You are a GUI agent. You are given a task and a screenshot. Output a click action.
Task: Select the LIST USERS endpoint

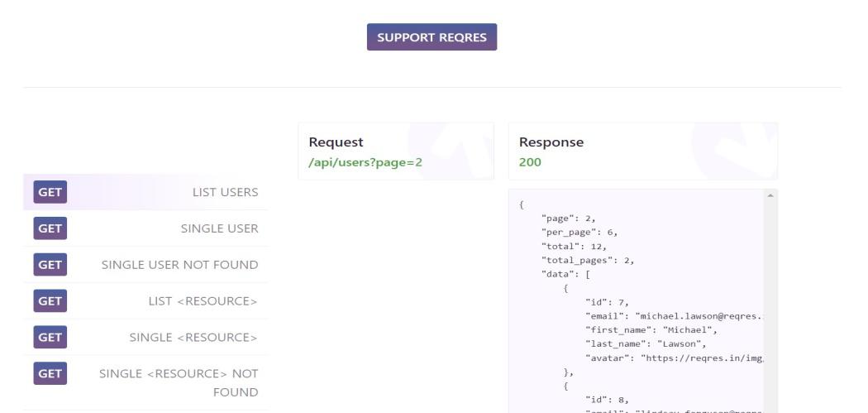point(225,192)
